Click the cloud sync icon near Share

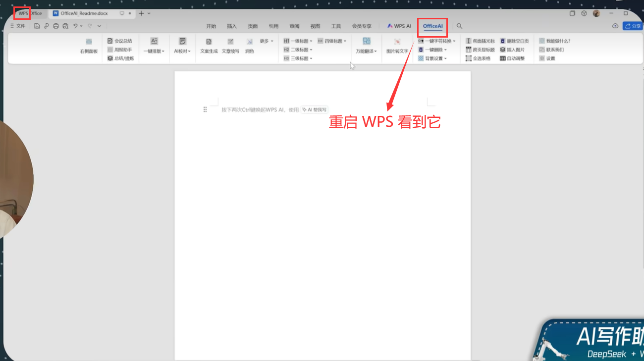615,26
